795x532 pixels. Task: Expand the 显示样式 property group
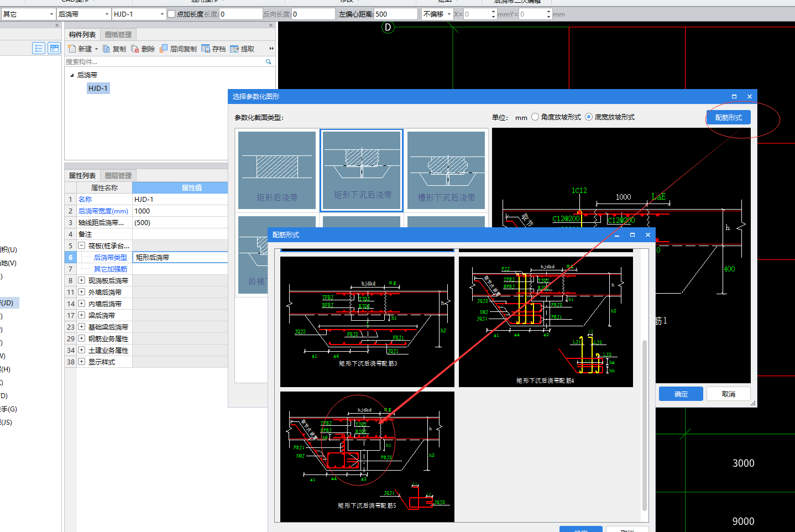click(81, 362)
